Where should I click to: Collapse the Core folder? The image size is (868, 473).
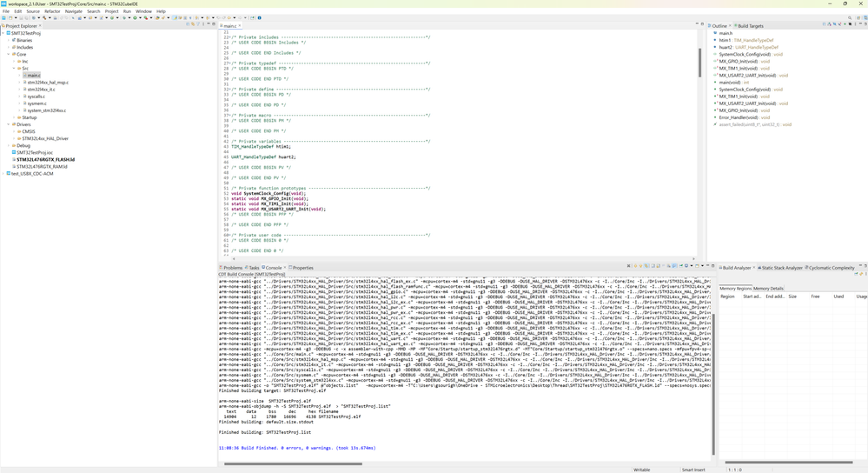click(9, 54)
